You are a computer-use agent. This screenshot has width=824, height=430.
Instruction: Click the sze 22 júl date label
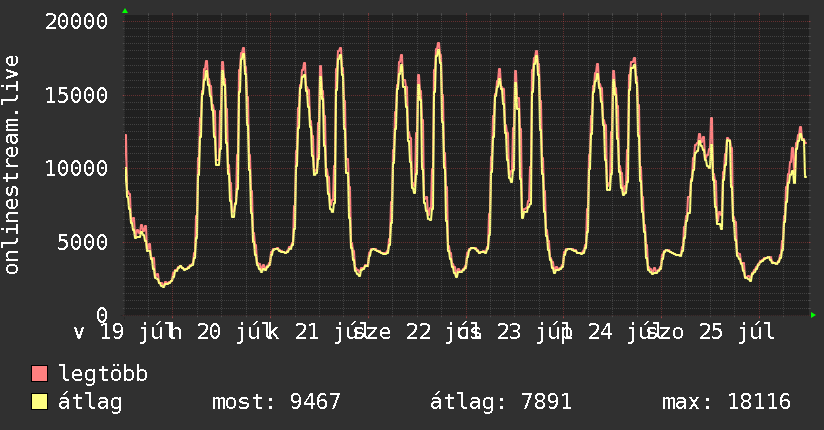[x=417, y=332]
